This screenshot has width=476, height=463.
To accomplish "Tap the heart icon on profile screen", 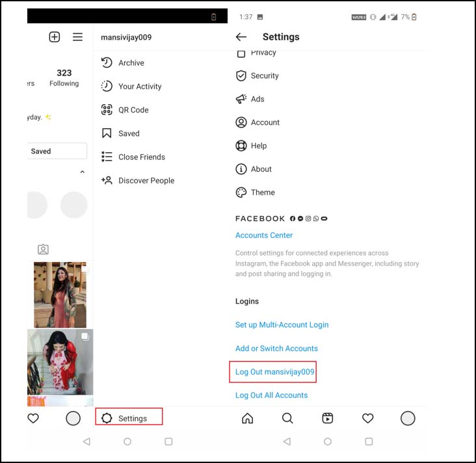I will (x=33, y=418).
